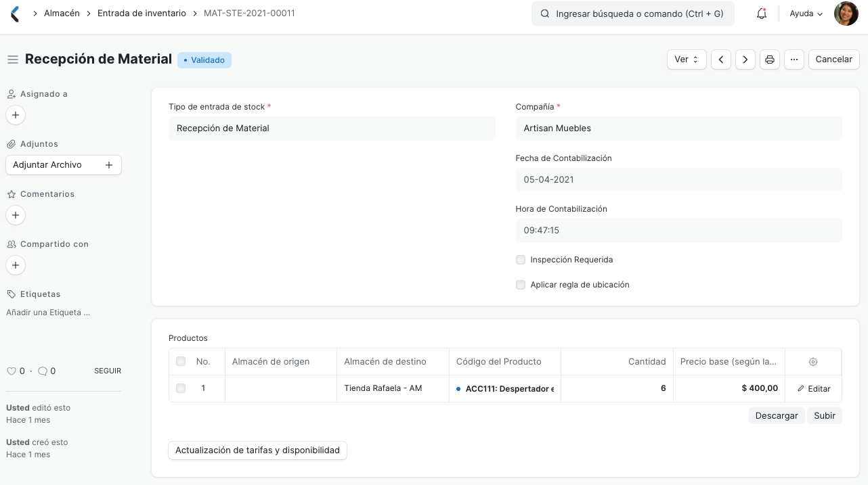Click the MAT-STE-2021-00011 breadcrumb
Image resolution: width=868 pixels, height=485 pixels.
(x=249, y=14)
